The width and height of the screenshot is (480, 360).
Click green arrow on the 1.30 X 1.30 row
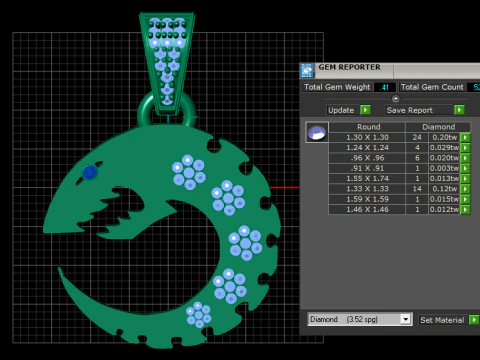(465, 137)
